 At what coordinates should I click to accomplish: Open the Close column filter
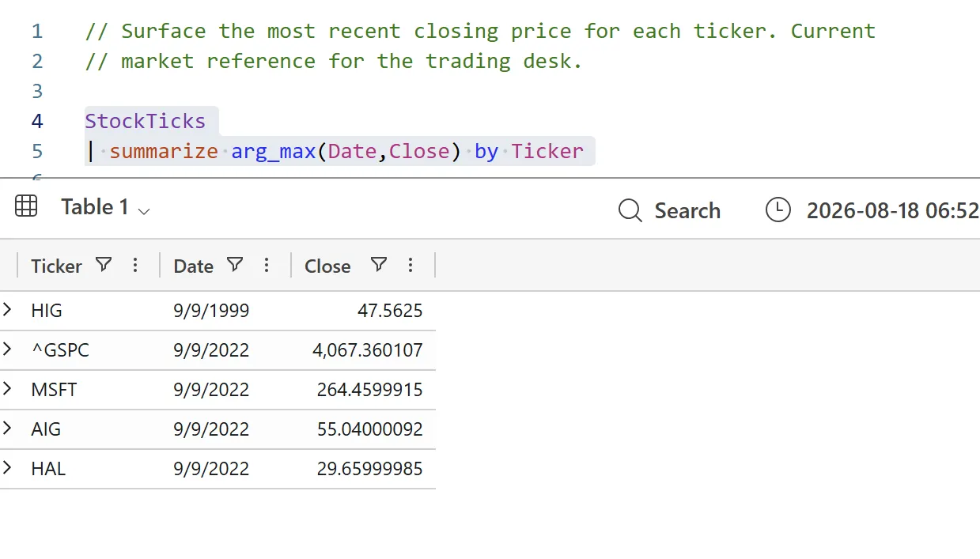(x=379, y=265)
